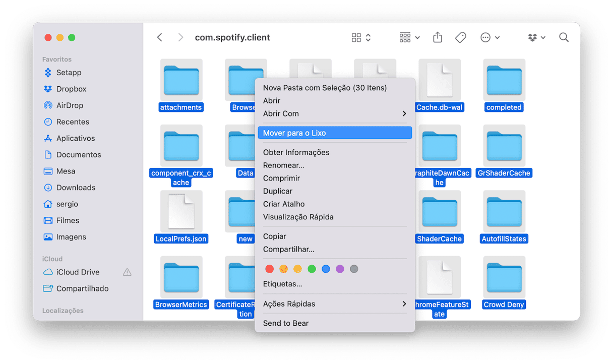Select the ShaderCache folder

point(440,217)
